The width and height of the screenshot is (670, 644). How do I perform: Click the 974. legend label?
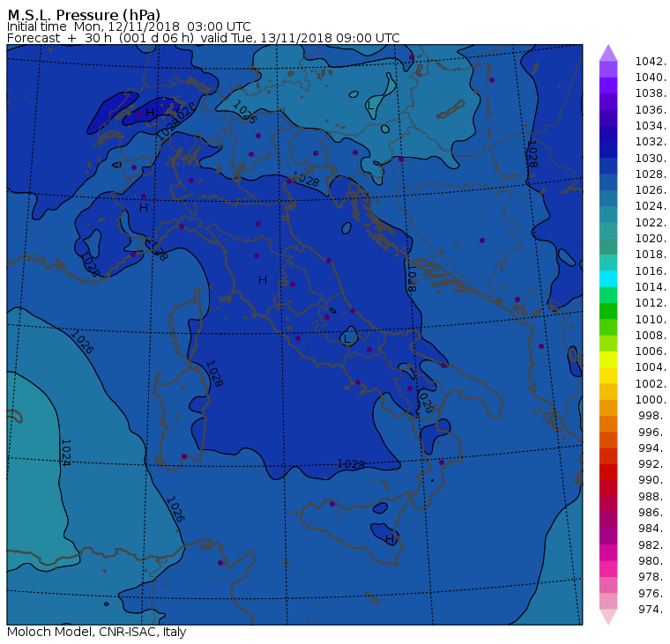click(x=652, y=609)
